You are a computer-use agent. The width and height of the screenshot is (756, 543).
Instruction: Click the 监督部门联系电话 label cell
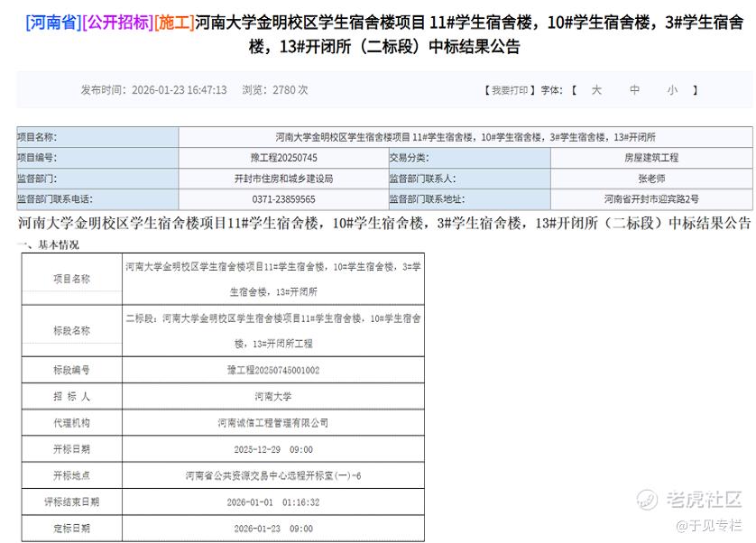click(97, 199)
